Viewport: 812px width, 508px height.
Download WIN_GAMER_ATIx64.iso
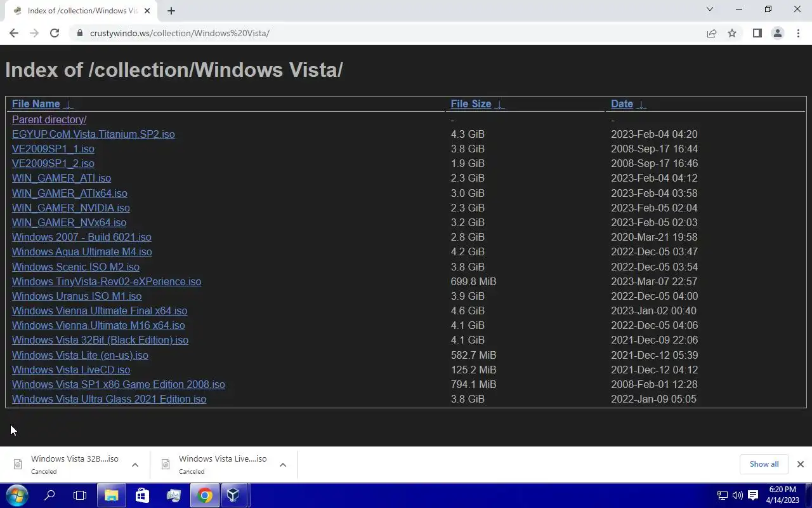click(x=70, y=193)
